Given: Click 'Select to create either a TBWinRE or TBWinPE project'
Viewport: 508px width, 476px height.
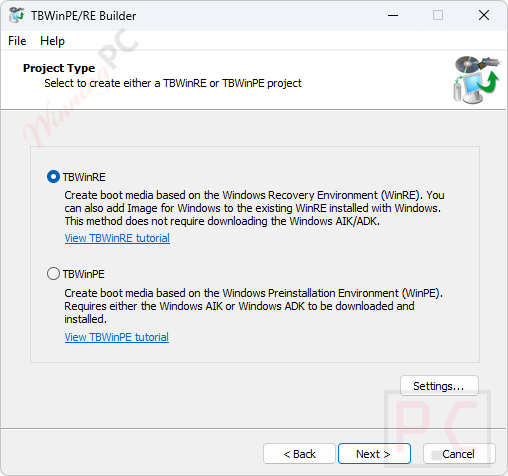Looking at the screenshot, I should [173, 83].
